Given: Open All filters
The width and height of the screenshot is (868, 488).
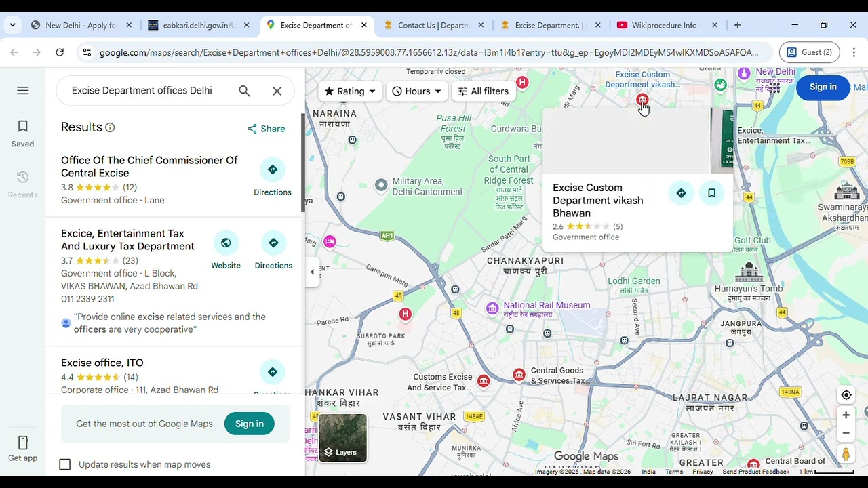Looking at the screenshot, I should pyautogui.click(x=483, y=91).
